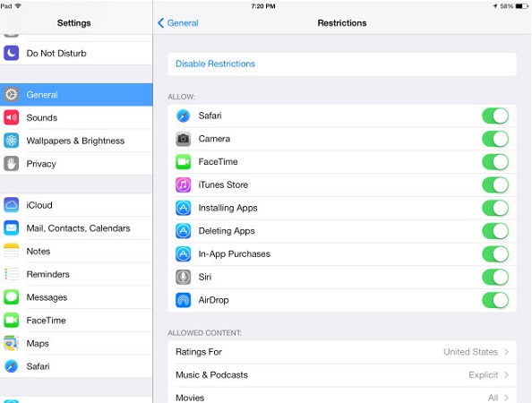Image resolution: width=532 pixels, height=403 pixels.
Task: Tap the Do Not Disturb moon icon
Action: (x=12, y=53)
